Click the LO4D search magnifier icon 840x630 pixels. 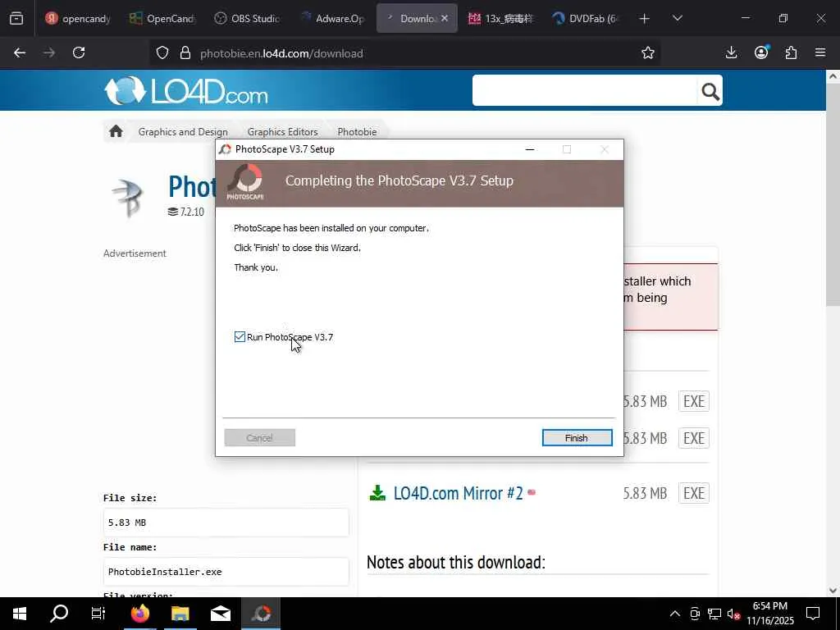coord(710,92)
